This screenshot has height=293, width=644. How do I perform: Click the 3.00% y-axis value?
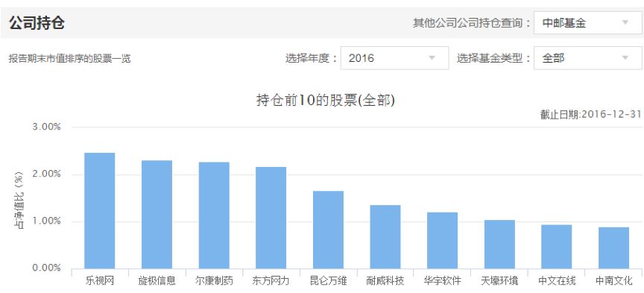(x=46, y=127)
